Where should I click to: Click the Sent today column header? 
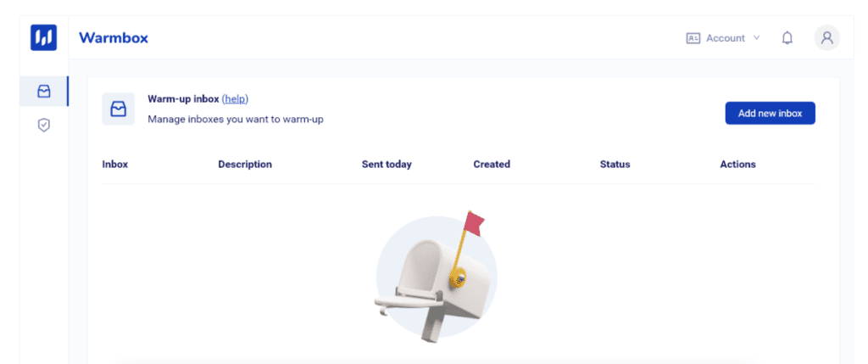coord(386,165)
